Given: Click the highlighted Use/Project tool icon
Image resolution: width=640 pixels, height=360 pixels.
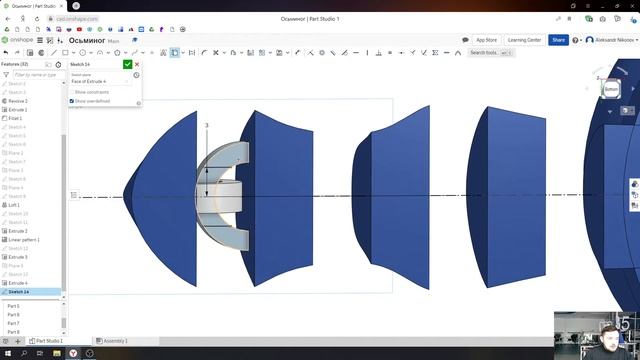Looking at the screenshot, I should pos(175,53).
